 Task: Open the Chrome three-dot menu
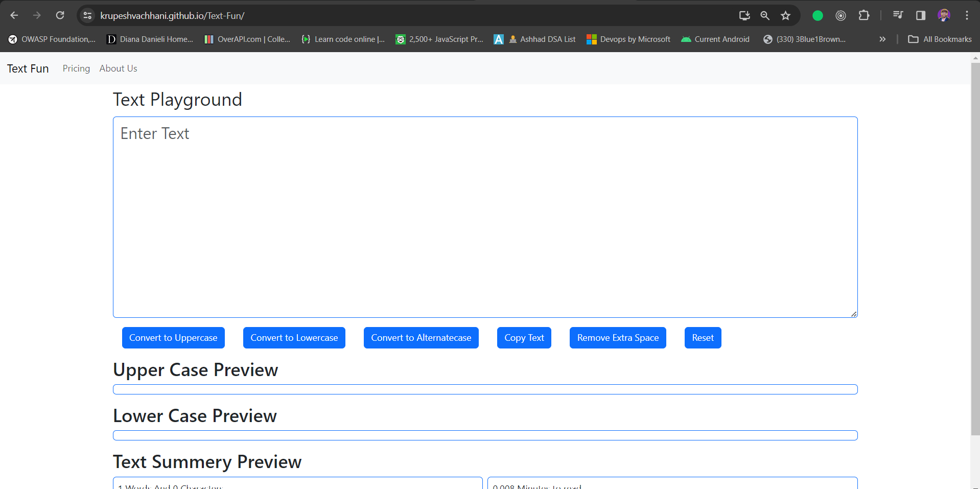click(967, 15)
